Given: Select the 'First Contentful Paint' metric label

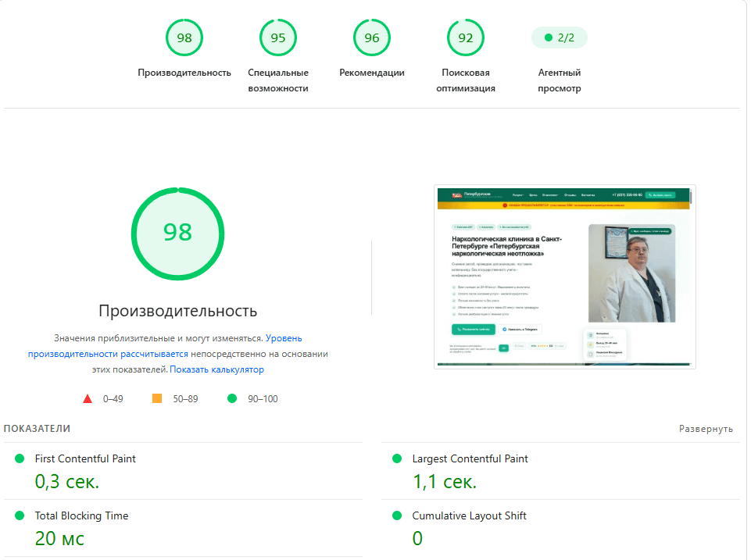Looking at the screenshot, I should coord(85,458).
